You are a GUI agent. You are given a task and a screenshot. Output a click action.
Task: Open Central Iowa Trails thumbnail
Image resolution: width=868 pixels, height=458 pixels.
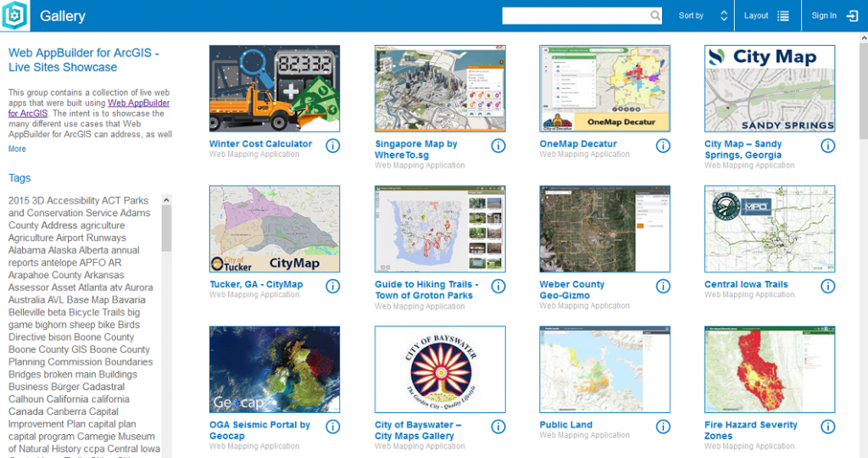(x=770, y=229)
